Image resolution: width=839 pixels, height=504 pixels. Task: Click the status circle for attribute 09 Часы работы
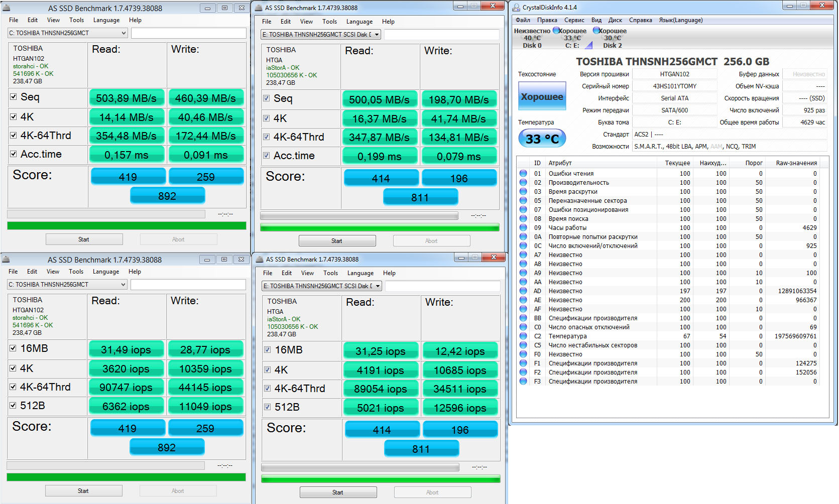(x=523, y=227)
